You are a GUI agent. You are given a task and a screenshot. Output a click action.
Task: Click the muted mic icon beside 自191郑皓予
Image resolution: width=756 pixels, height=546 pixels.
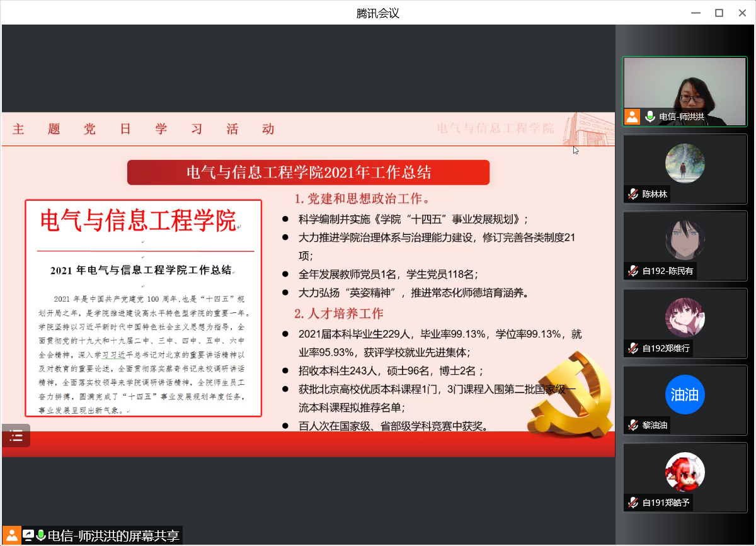click(x=633, y=503)
